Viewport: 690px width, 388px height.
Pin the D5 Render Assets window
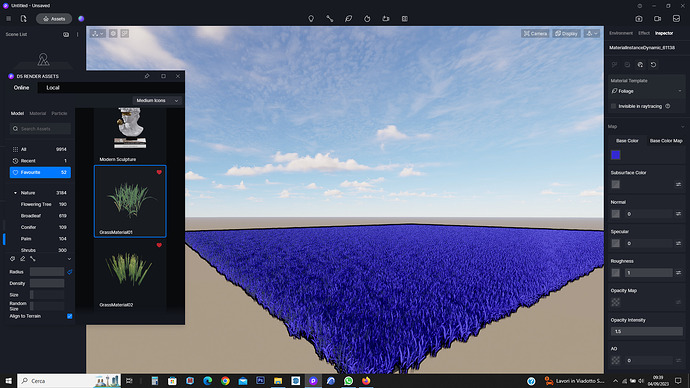click(x=147, y=76)
